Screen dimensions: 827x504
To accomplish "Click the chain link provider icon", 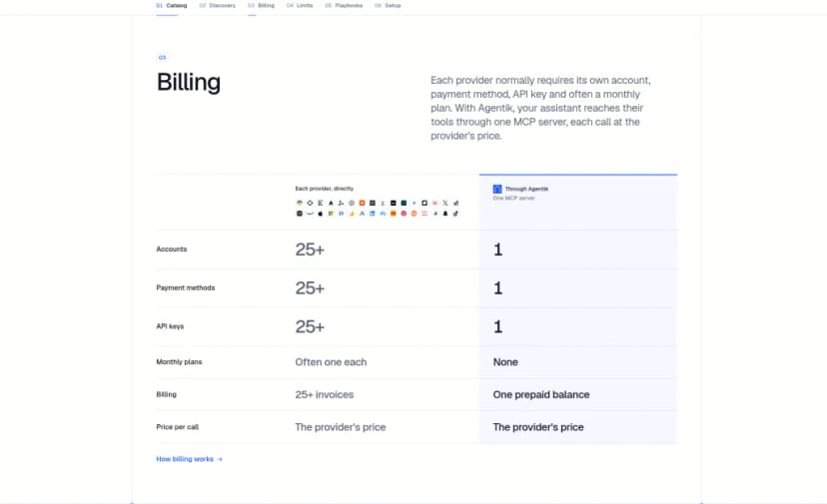I will 455,214.
